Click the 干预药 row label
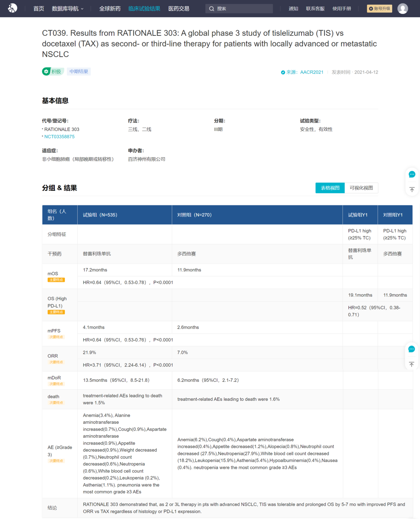This screenshot has height=519, width=420. tap(54, 254)
